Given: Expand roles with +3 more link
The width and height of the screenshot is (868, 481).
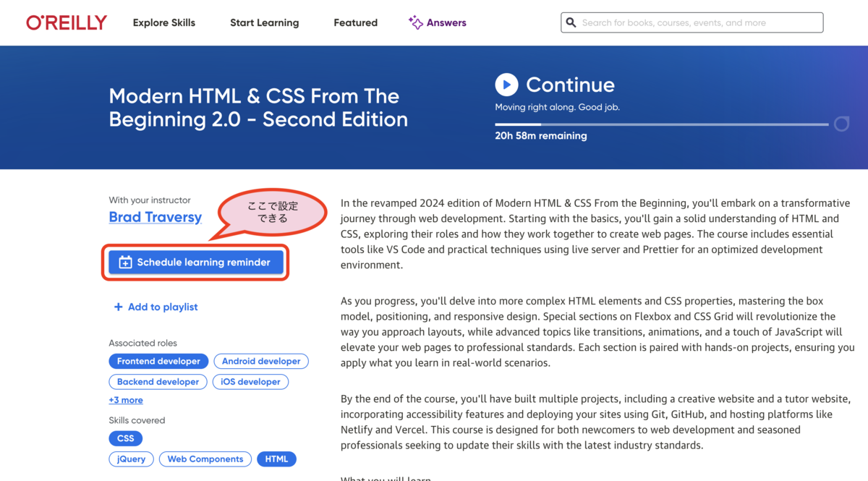Looking at the screenshot, I should point(126,400).
